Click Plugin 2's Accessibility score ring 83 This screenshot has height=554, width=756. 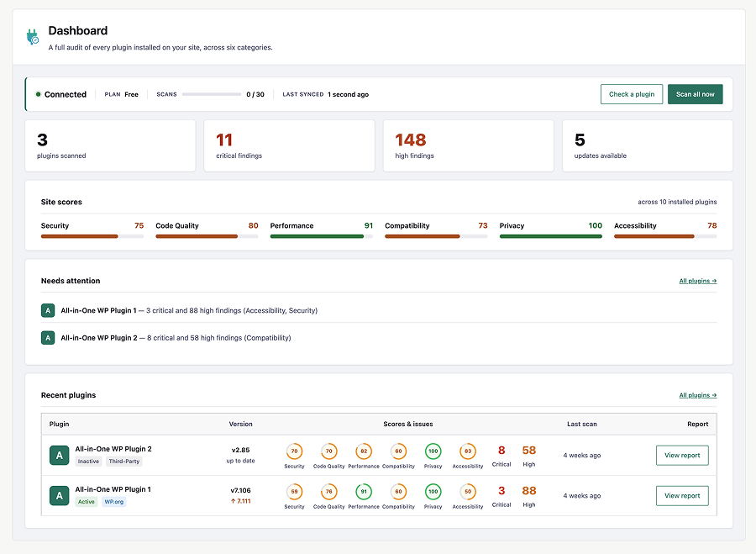tap(468, 451)
